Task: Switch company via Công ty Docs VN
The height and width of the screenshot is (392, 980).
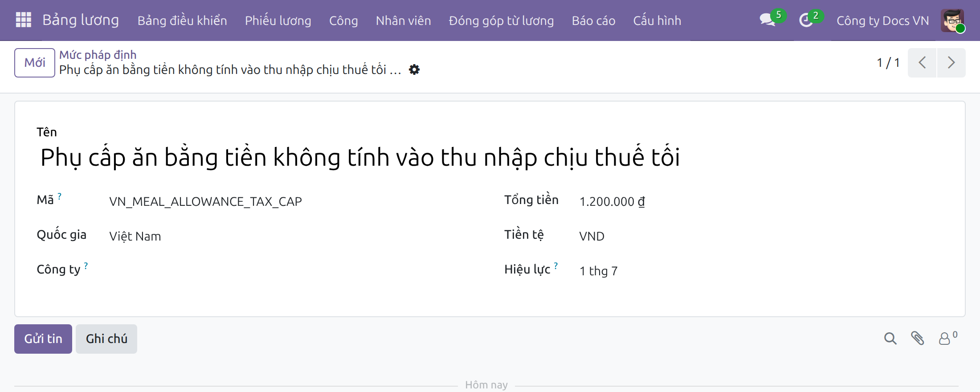Action: coord(882,20)
